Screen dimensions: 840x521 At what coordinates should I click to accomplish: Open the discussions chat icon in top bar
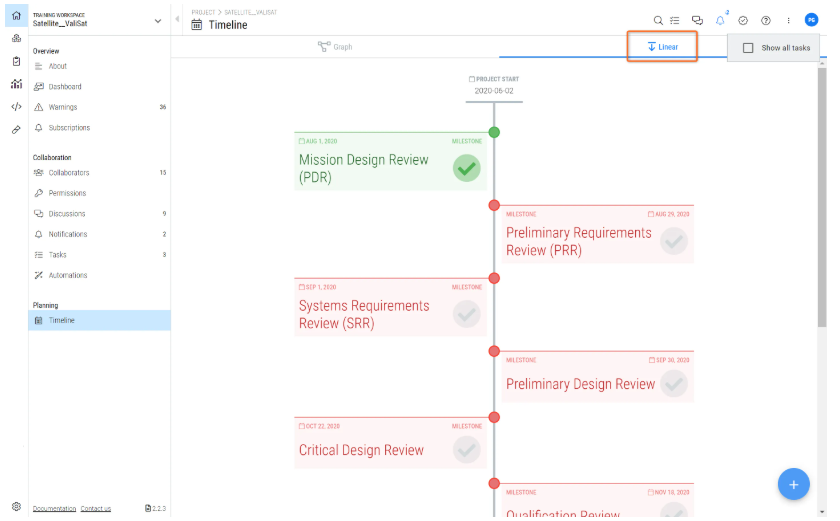click(x=698, y=20)
